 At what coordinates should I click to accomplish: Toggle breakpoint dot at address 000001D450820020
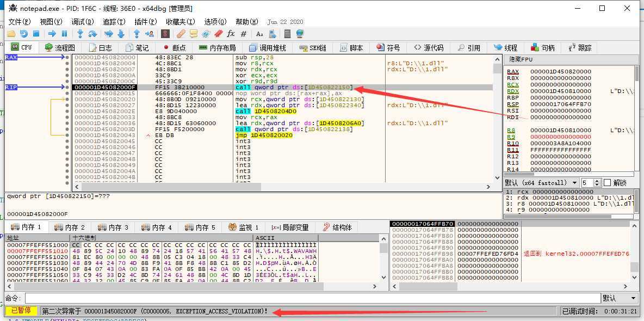point(67,99)
